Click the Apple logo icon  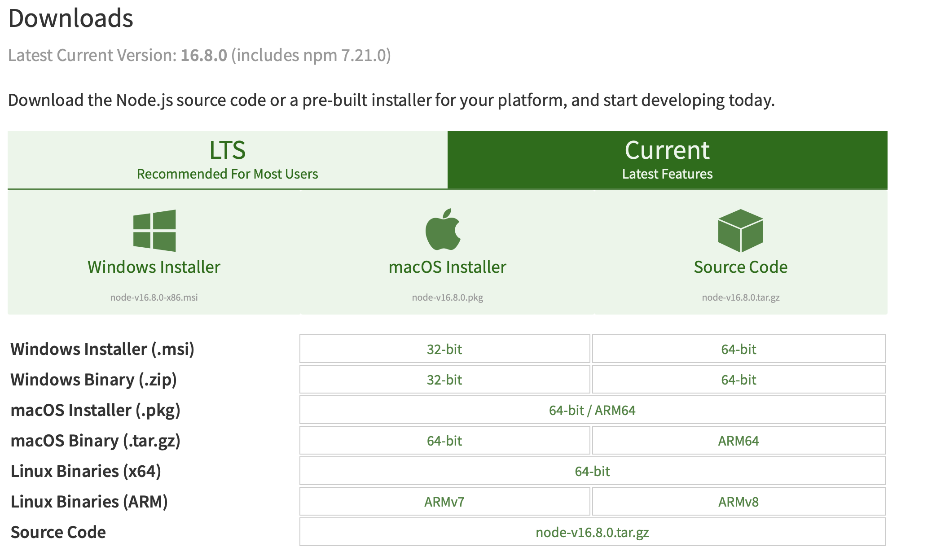pyautogui.click(x=443, y=229)
